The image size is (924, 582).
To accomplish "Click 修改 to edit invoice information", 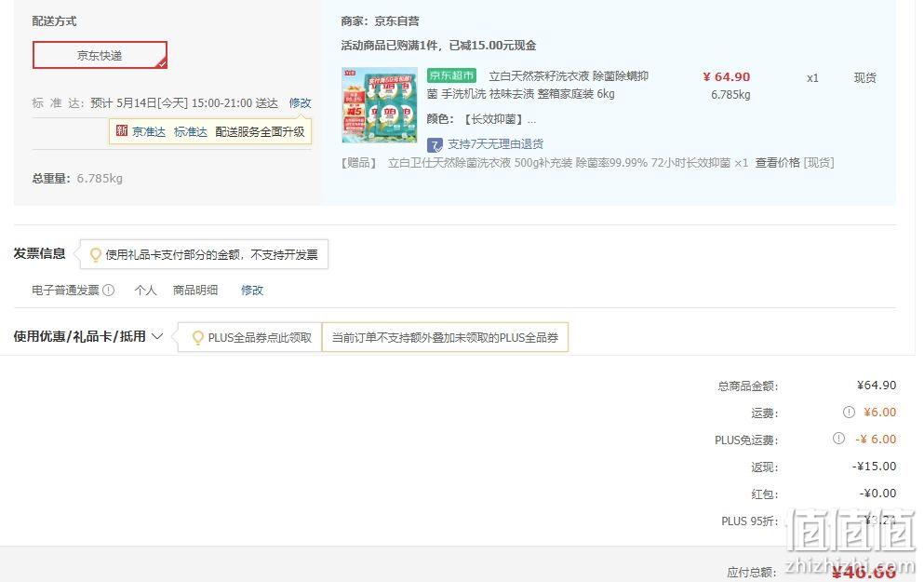I will [x=251, y=291].
